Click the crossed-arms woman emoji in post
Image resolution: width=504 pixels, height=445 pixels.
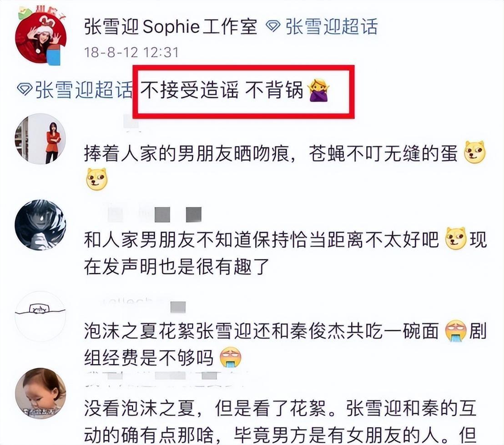pos(318,90)
